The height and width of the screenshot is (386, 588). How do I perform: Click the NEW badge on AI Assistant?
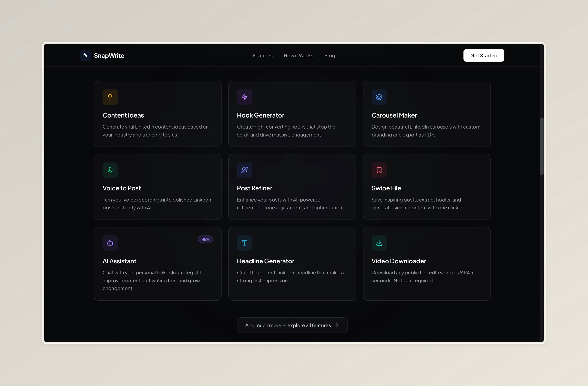pyautogui.click(x=205, y=239)
